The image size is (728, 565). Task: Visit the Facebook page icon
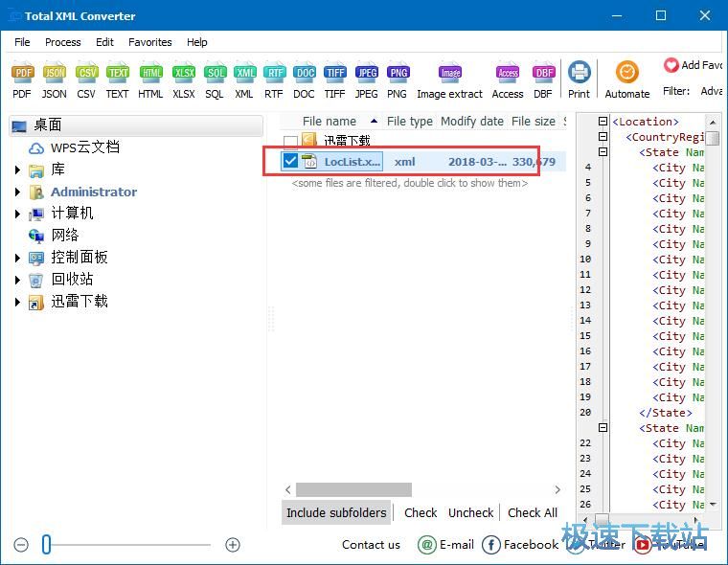491,545
